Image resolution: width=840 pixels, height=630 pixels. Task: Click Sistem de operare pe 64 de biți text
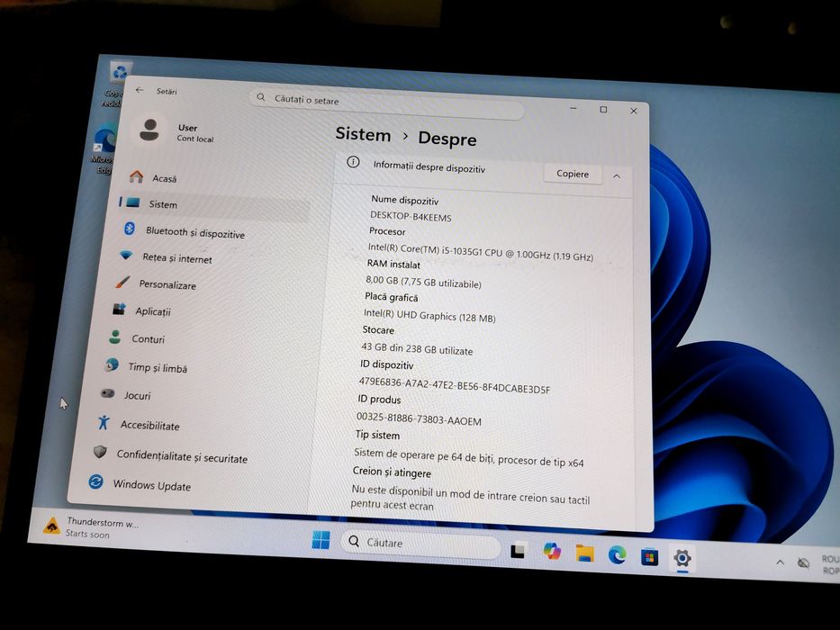pos(469,457)
